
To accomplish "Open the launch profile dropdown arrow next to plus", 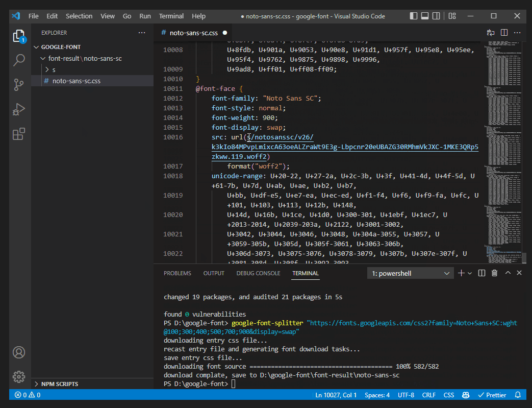I will (470, 274).
